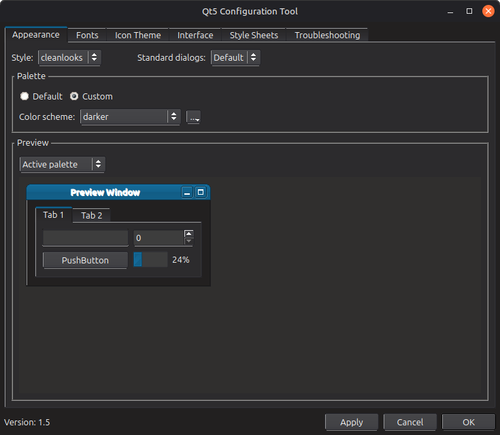
Task: Switch to the Appearance tab
Action: [36, 35]
